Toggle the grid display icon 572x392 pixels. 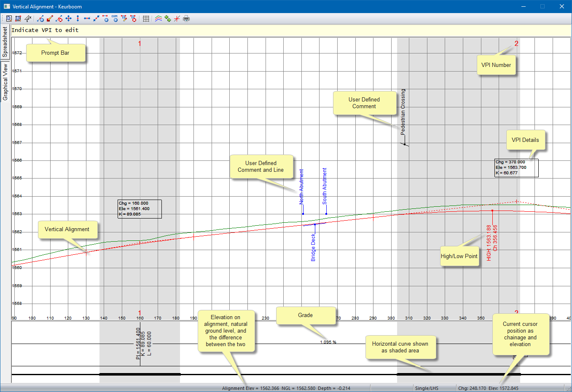pos(146,19)
